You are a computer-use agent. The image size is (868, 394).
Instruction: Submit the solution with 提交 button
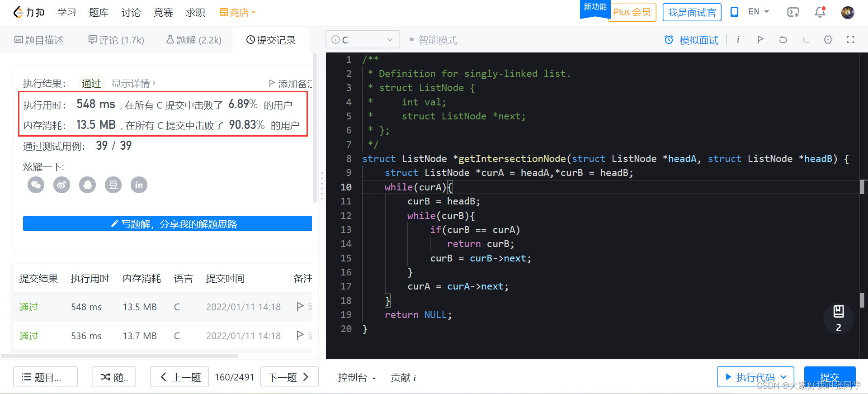(x=830, y=377)
